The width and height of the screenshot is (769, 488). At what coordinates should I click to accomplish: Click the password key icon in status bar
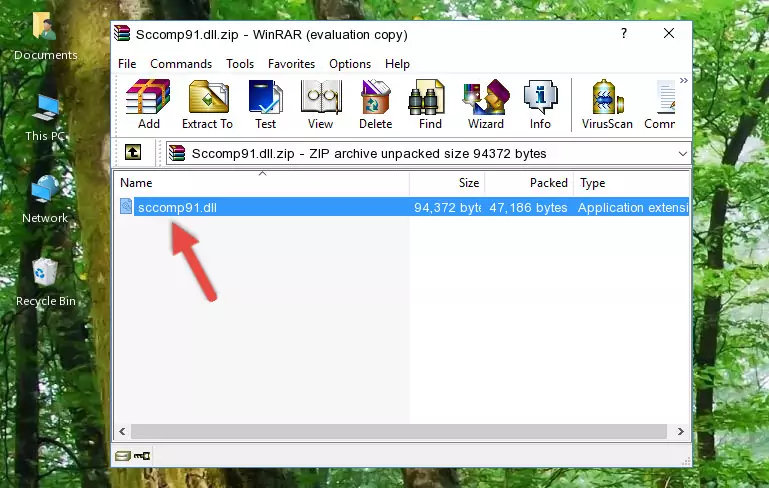pyautogui.click(x=142, y=456)
